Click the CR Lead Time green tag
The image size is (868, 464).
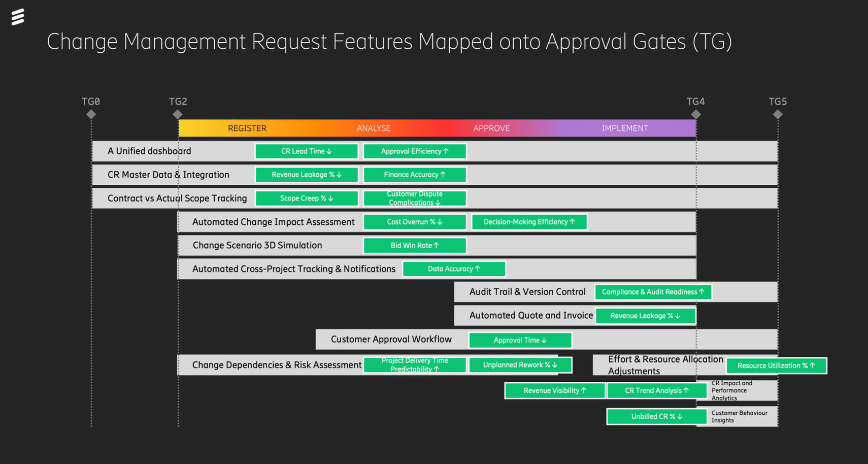tap(307, 151)
